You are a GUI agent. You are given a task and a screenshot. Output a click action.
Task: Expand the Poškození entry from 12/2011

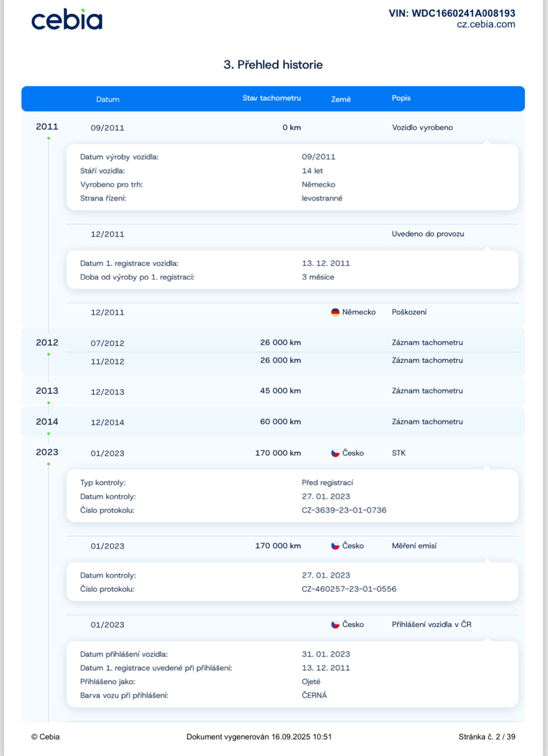(409, 312)
